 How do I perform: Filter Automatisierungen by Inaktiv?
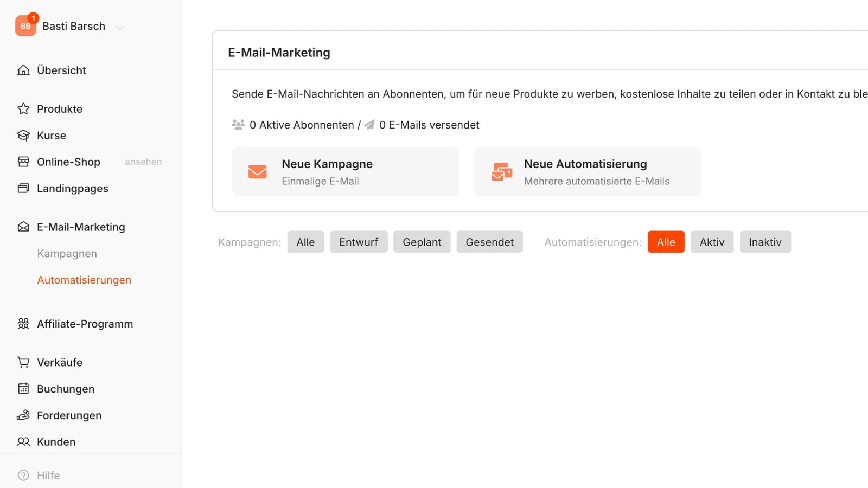point(765,242)
